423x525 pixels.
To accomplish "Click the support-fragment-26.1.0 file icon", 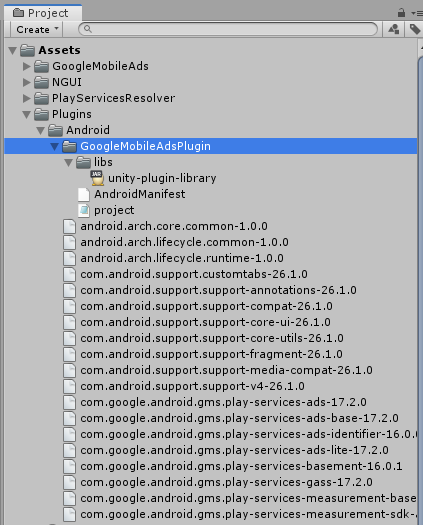I will point(69,354).
